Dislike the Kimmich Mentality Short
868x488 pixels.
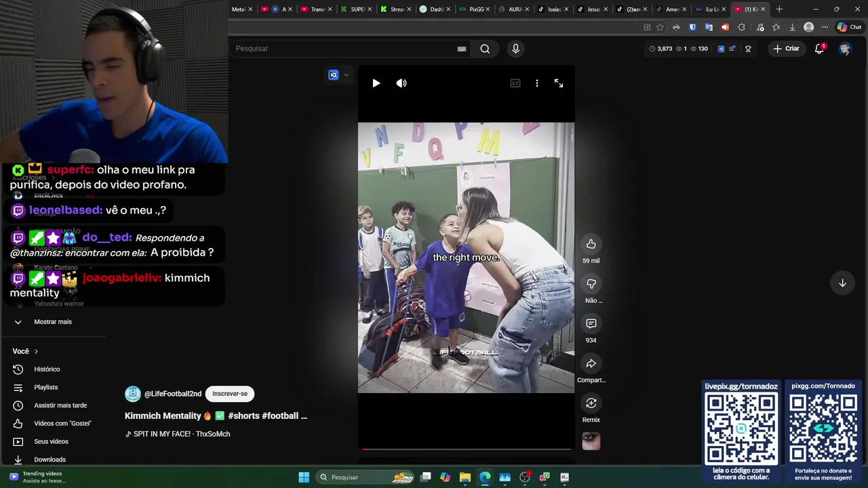591,284
